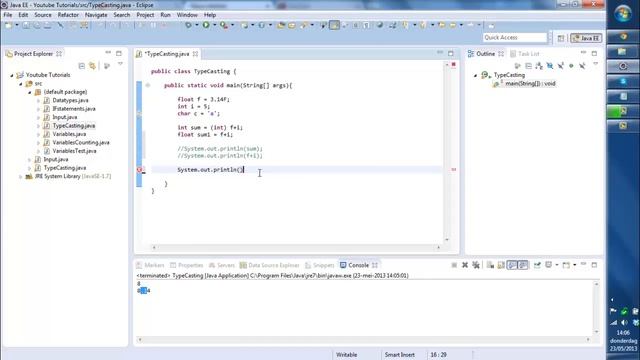Collapse the src folder node

pos(21,84)
